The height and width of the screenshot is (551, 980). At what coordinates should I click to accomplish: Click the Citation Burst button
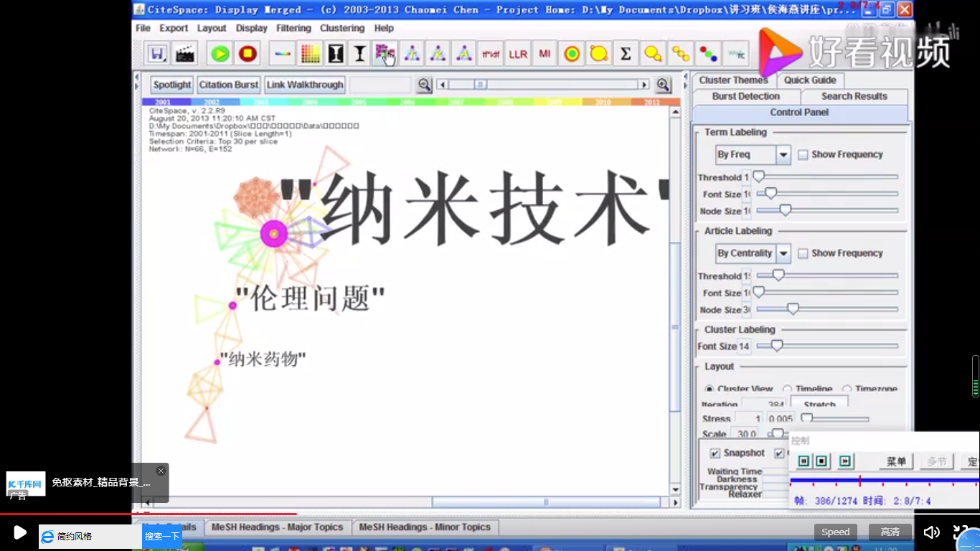pyautogui.click(x=229, y=85)
